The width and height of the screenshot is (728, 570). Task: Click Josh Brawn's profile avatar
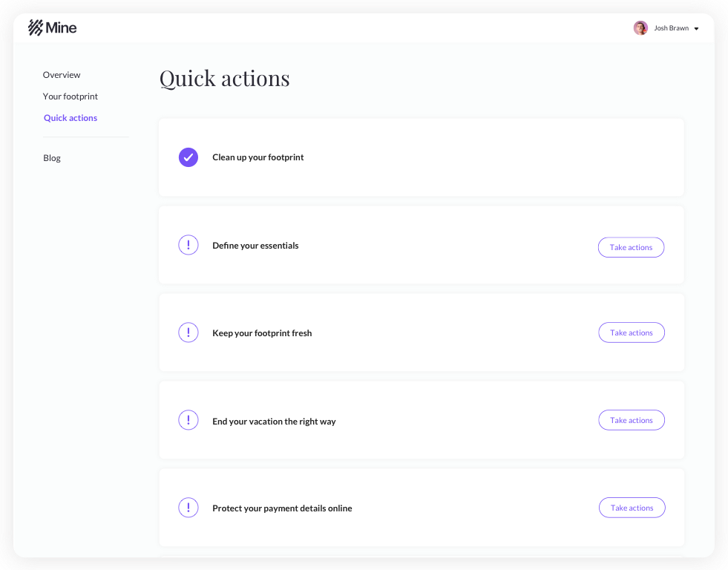(x=640, y=28)
